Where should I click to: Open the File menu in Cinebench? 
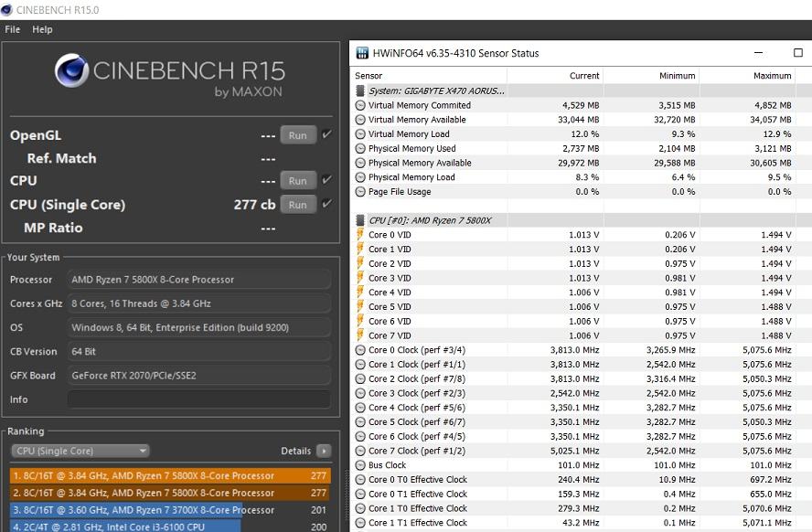pyautogui.click(x=13, y=29)
